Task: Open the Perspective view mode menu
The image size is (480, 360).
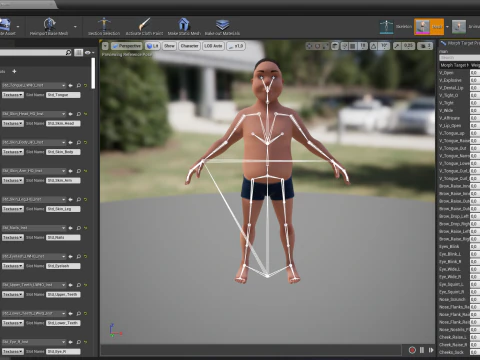Action: pyautogui.click(x=127, y=46)
